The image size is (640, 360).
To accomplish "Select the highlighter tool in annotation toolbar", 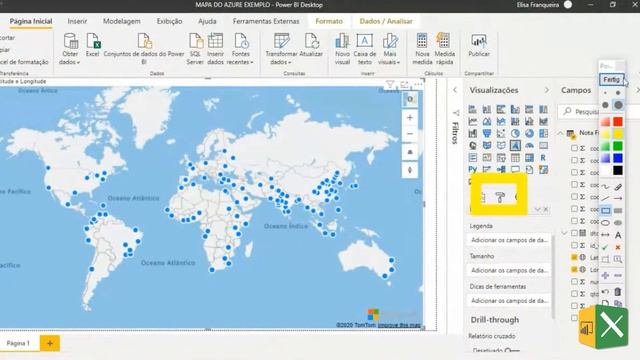I will (618, 187).
